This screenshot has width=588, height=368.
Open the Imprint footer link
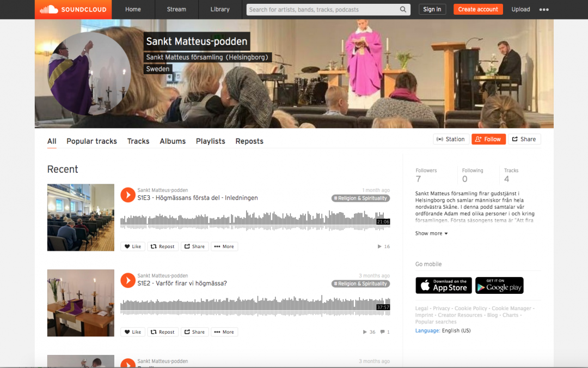424,315
